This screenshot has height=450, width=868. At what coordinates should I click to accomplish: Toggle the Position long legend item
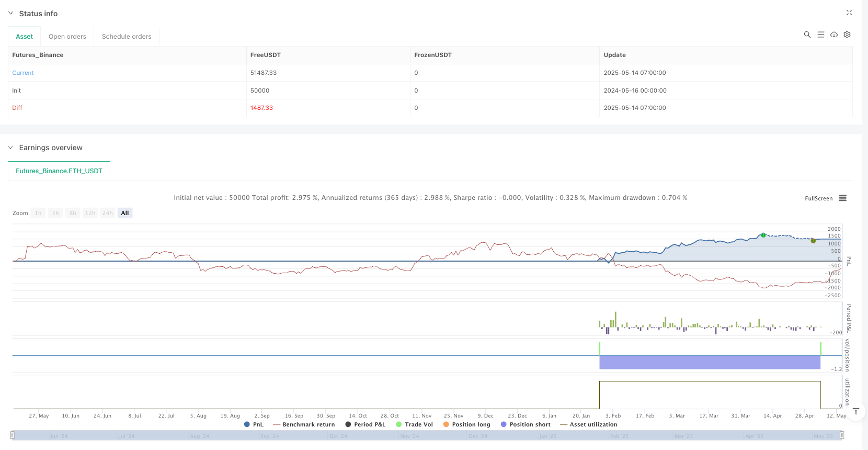(466, 424)
